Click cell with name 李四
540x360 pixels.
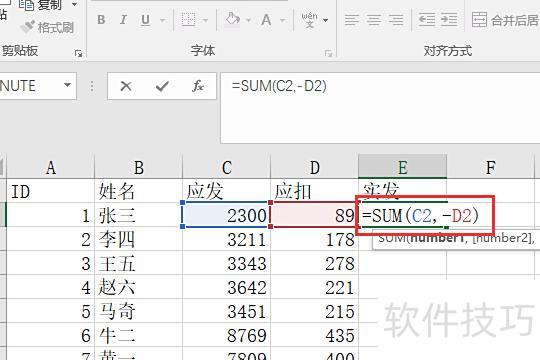138,239
